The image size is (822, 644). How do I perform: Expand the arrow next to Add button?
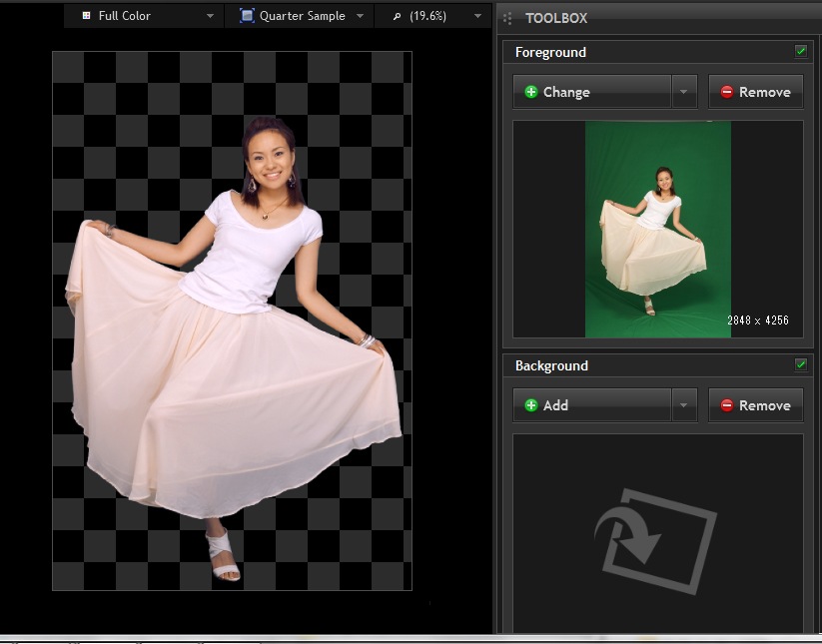(683, 405)
